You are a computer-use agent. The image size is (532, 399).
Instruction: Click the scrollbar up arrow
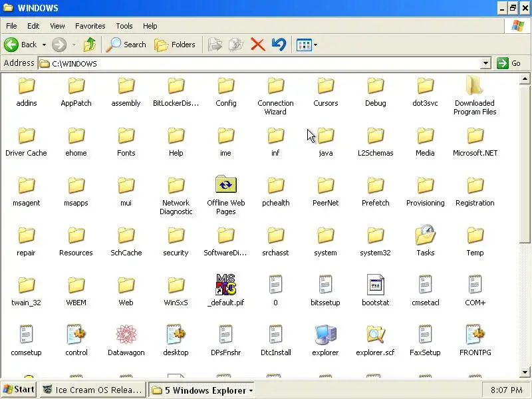coord(525,79)
